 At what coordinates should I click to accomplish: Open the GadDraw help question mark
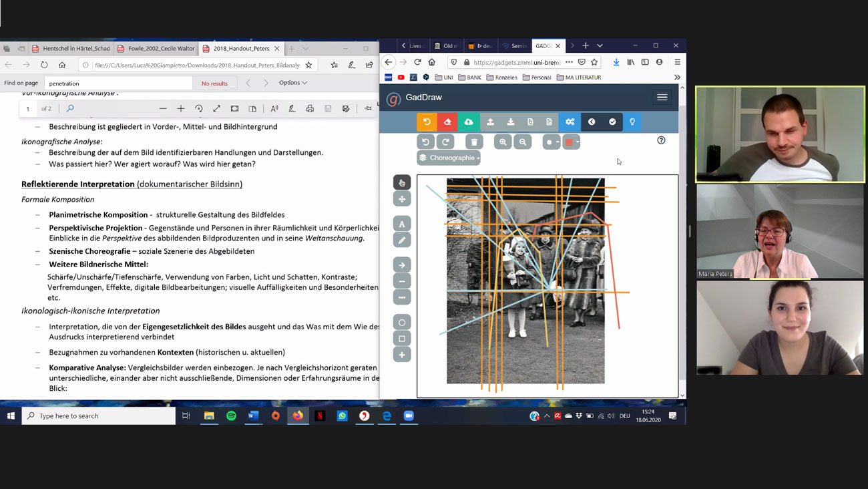tap(661, 140)
